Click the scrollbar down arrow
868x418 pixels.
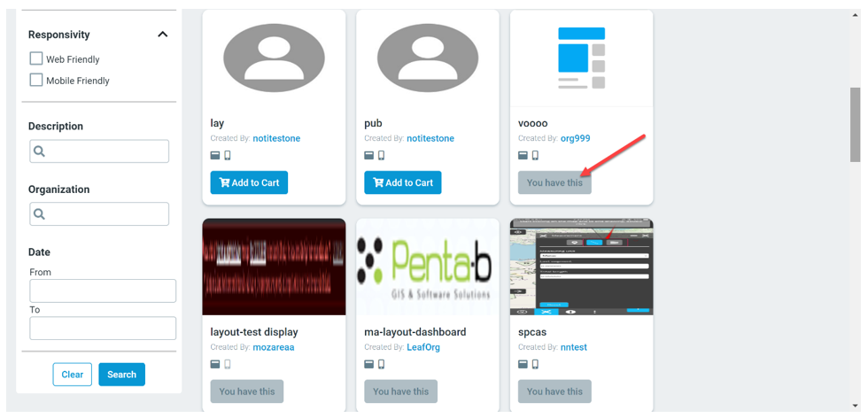click(x=856, y=406)
